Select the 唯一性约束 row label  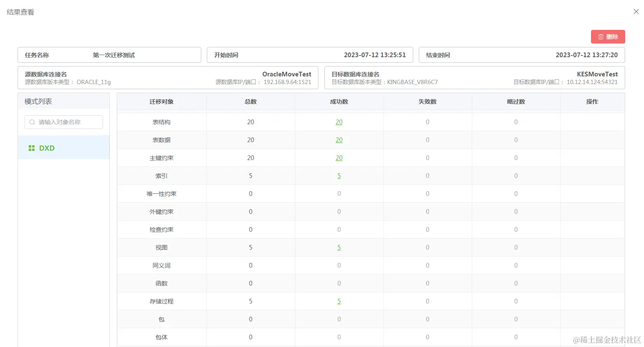[162, 194]
